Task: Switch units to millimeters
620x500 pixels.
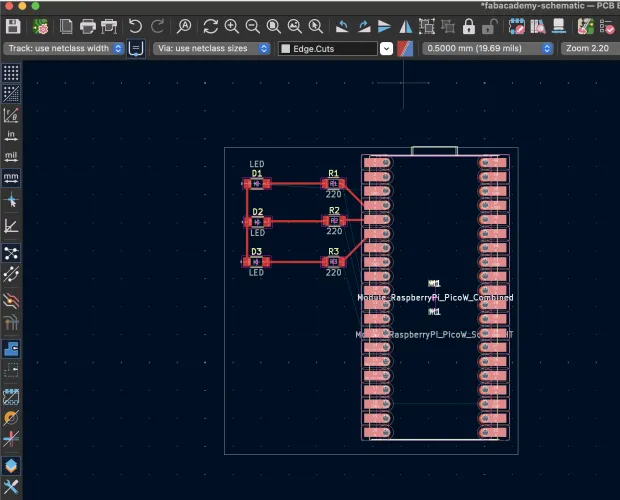Action: [11, 177]
